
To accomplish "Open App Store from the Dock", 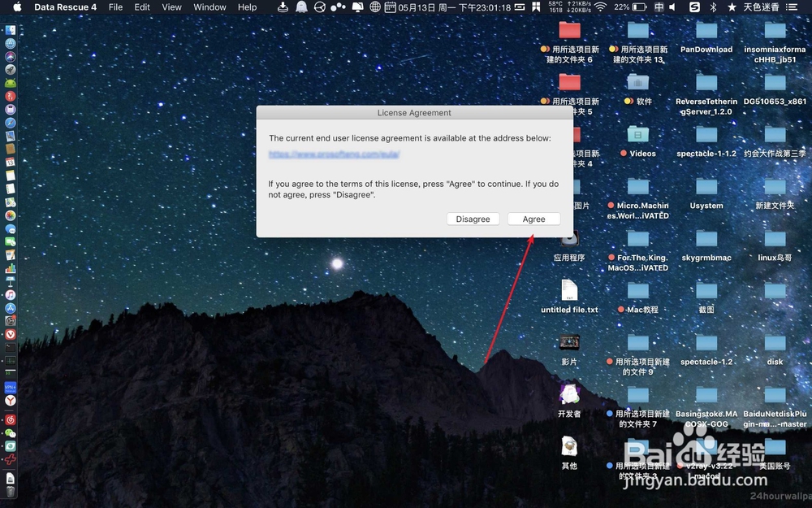I will click(x=11, y=308).
